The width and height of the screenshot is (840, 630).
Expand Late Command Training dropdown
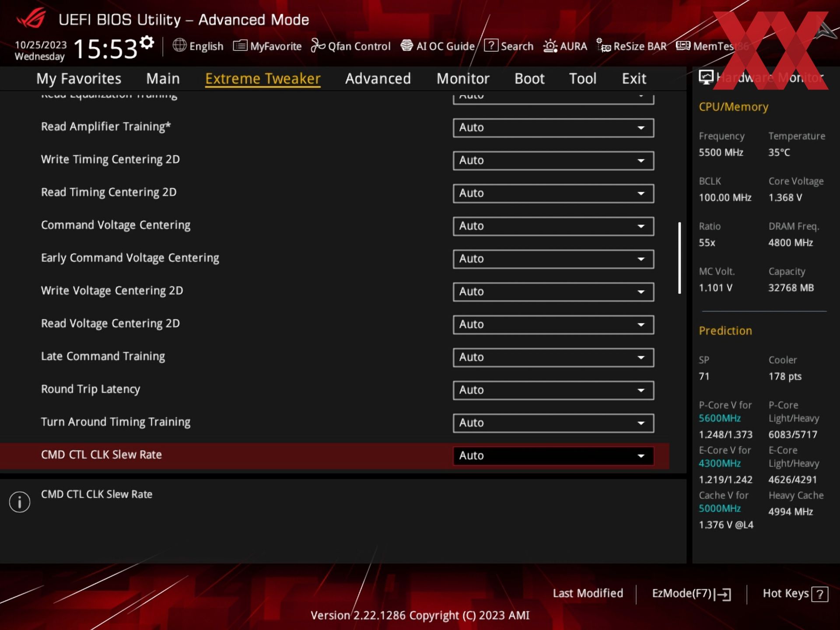click(x=553, y=357)
